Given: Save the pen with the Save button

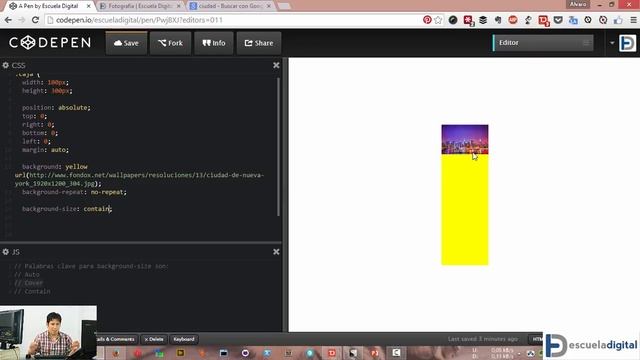Looking at the screenshot, I should pyautogui.click(x=126, y=43).
